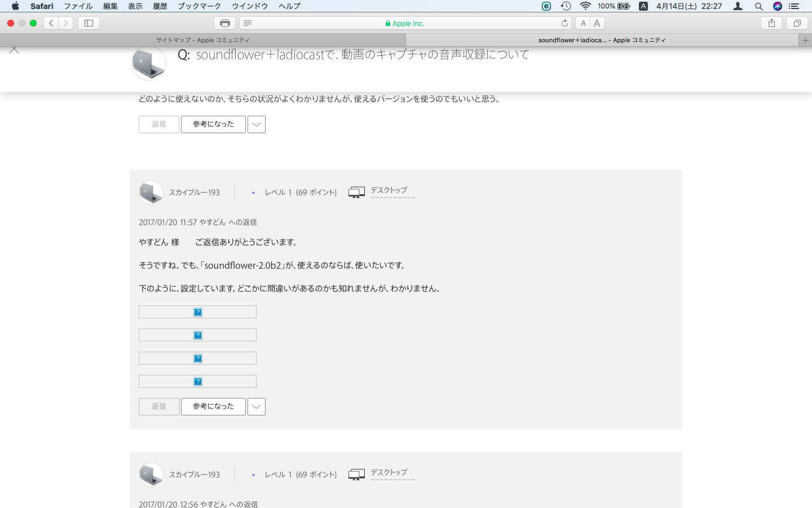
Task: Click 返信 below the 使えるバージョン sentence
Action: (159, 124)
